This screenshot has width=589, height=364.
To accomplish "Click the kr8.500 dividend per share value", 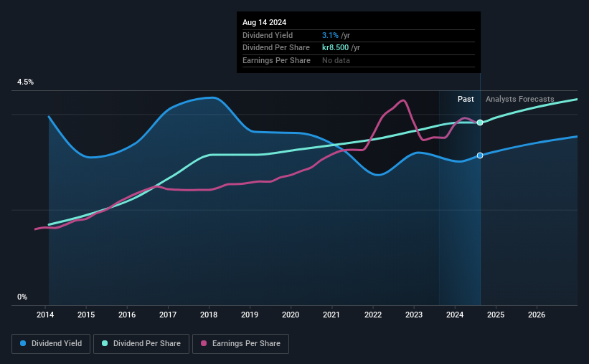I will coord(336,48).
